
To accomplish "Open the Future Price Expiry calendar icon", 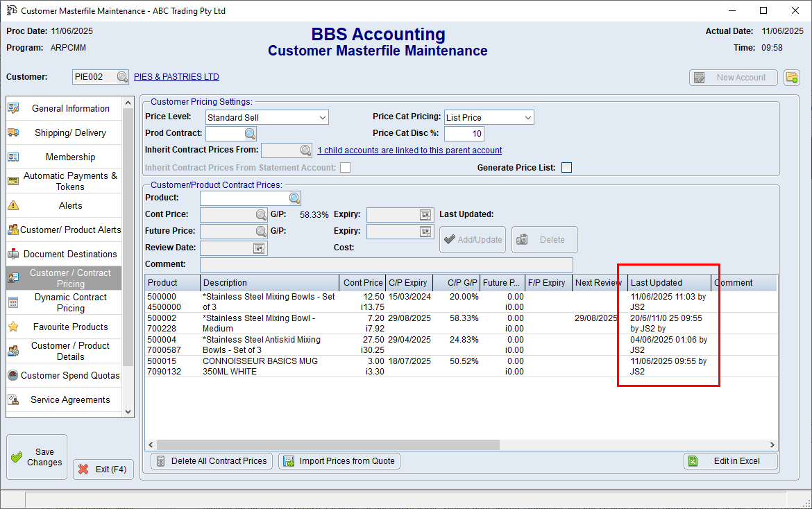I will click(x=425, y=232).
